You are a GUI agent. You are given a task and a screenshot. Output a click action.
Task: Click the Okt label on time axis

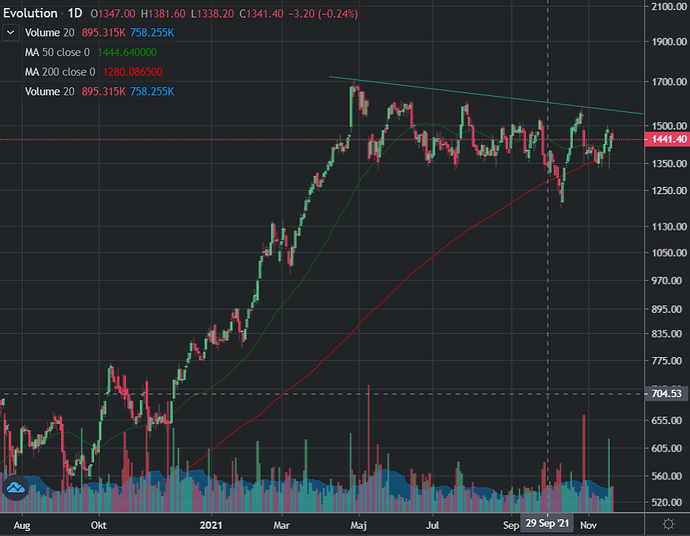point(99,525)
